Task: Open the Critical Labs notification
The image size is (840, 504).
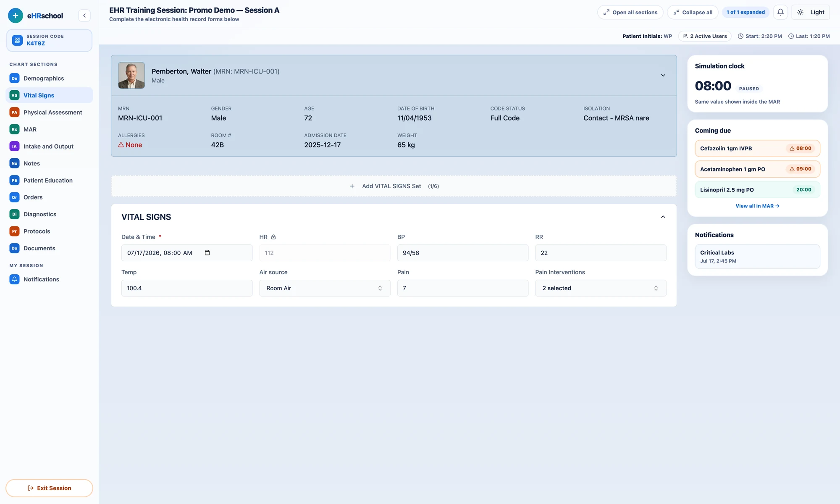Action: click(x=757, y=256)
